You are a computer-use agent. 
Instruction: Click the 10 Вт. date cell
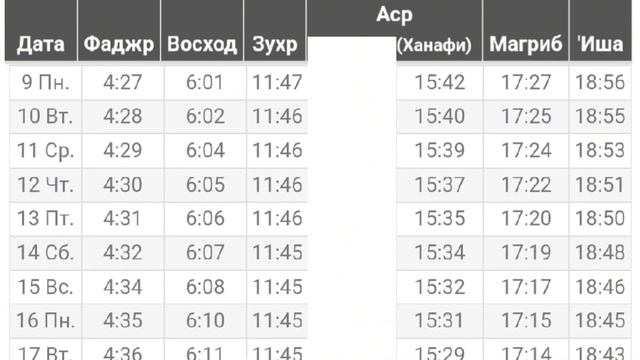click(x=46, y=116)
